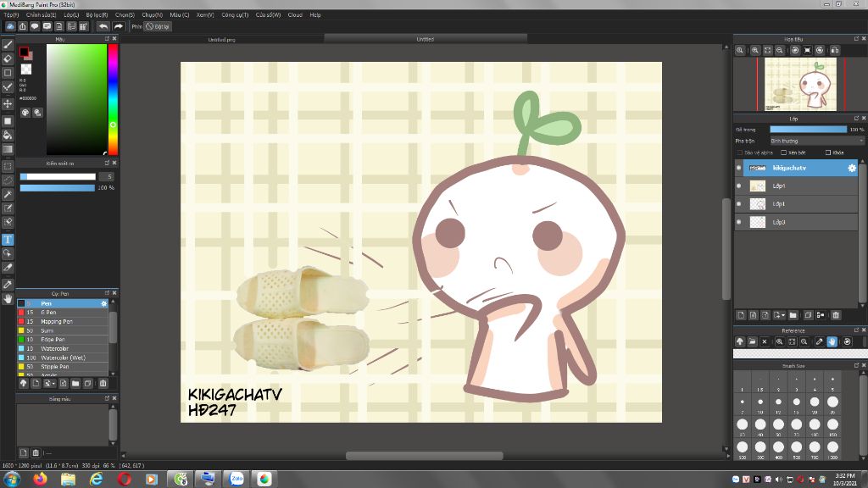Viewport: 868px width, 488px height.
Task: Select the Gradient tool
Action: pyautogui.click(x=8, y=149)
